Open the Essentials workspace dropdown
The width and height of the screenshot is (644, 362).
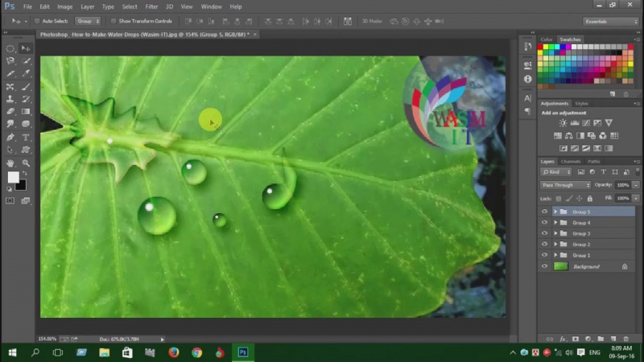point(611,21)
